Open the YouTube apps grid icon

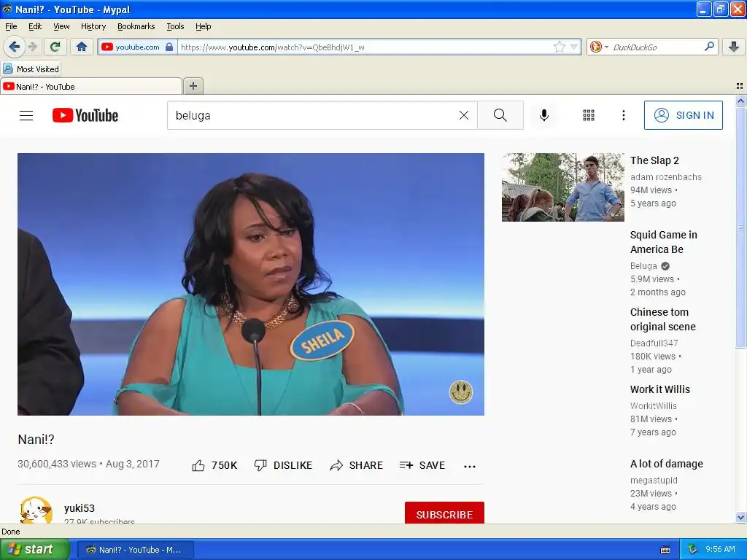click(589, 115)
